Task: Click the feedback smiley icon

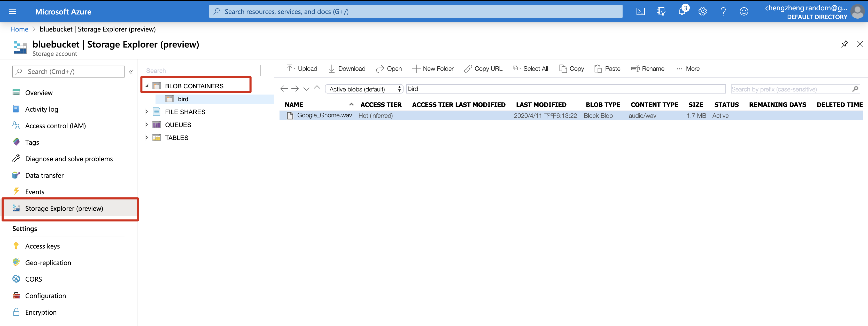Action: click(x=744, y=11)
